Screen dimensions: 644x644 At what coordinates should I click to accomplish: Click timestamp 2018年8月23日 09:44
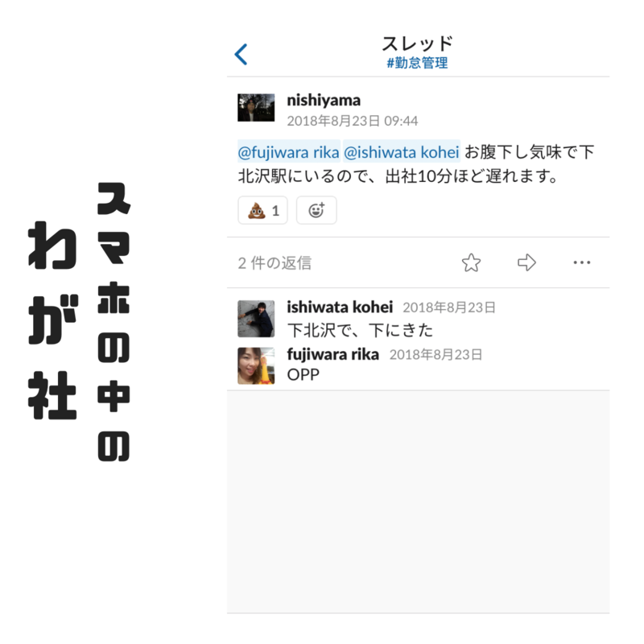353,122
